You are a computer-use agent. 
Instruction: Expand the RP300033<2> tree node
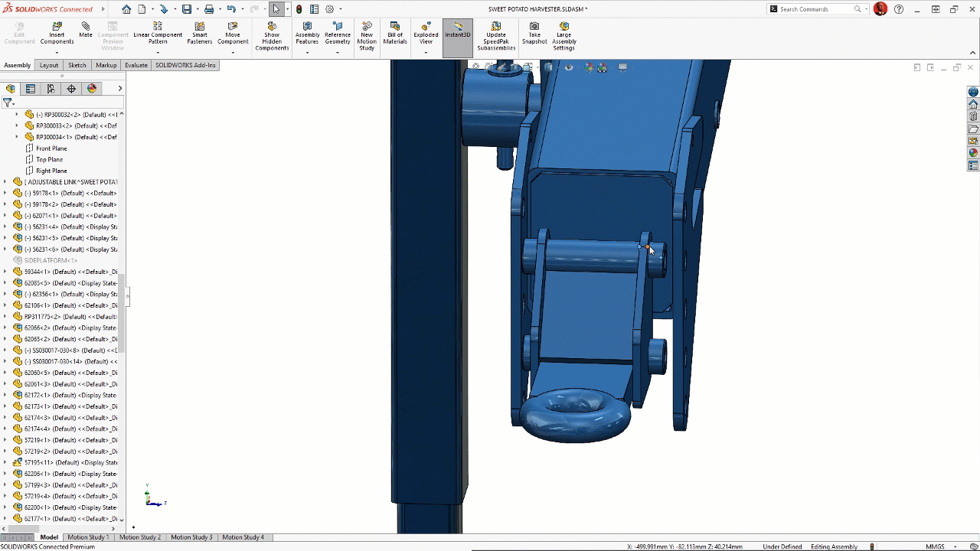[17, 126]
